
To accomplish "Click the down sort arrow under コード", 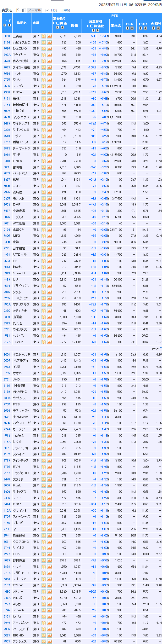I will pyautogui.click(x=9, y=25).
